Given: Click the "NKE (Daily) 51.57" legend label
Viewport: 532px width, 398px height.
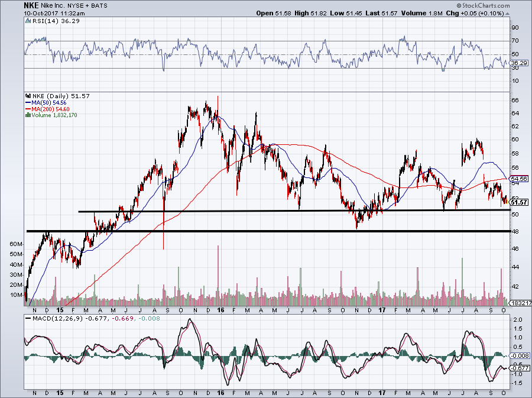Looking at the screenshot, I should pyautogui.click(x=61, y=96).
